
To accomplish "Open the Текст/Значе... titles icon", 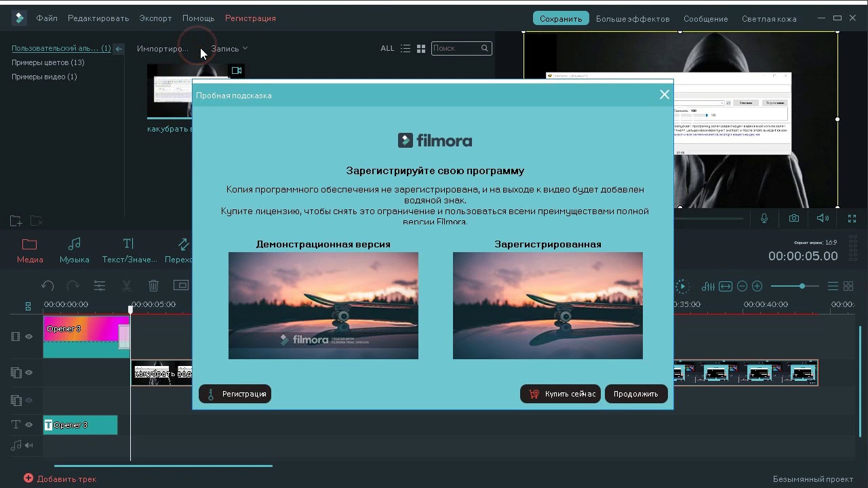I will pyautogui.click(x=128, y=244).
